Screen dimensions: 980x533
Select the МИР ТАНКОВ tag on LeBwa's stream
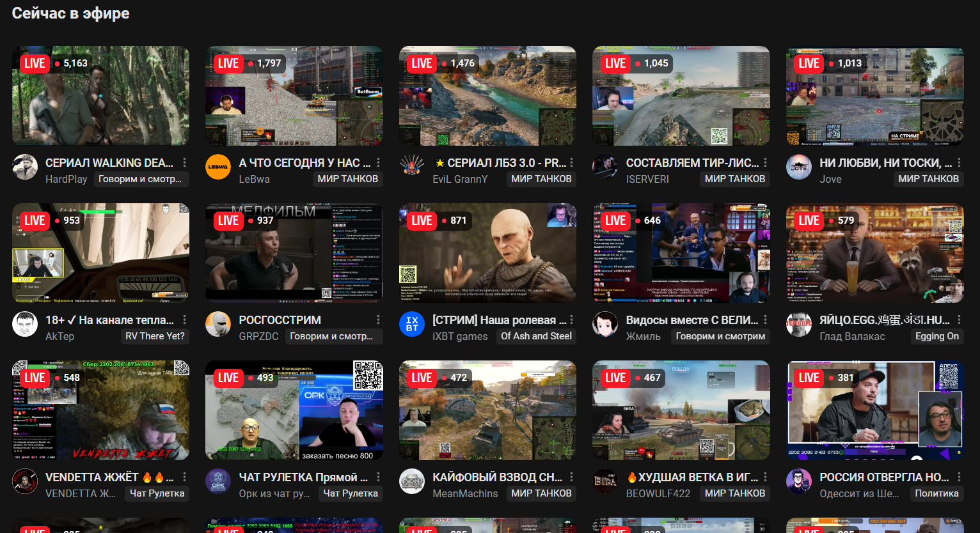[348, 179]
